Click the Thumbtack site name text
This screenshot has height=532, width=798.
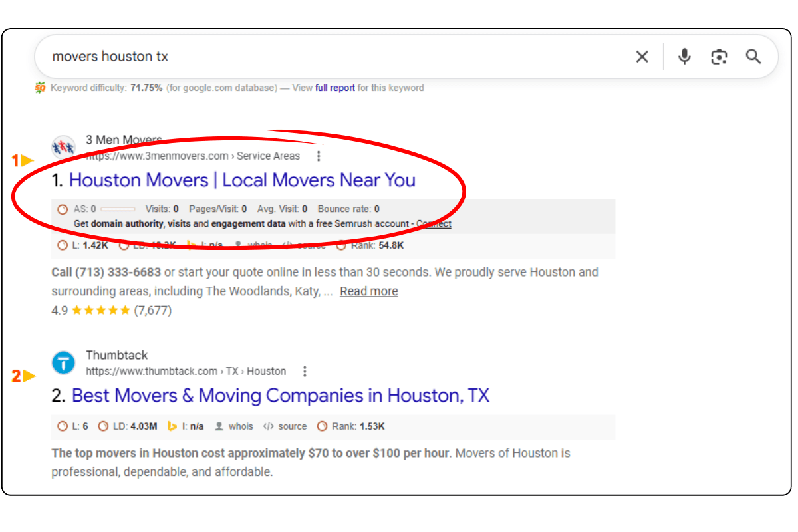[117, 355]
